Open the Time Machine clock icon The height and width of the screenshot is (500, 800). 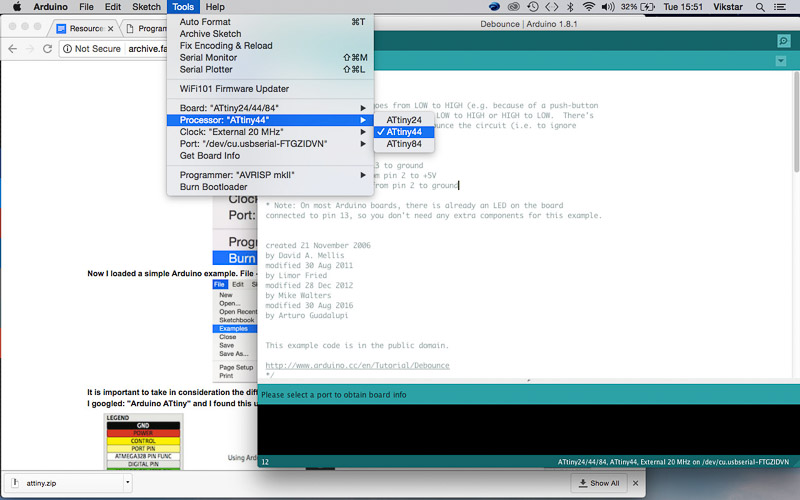pos(533,7)
